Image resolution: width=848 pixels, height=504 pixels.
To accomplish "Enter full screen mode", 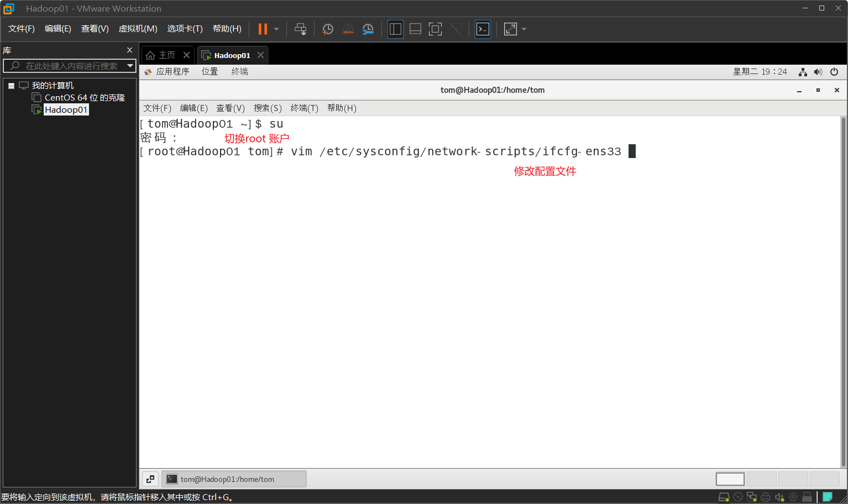I will pyautogui.click(x=435, y=29).
